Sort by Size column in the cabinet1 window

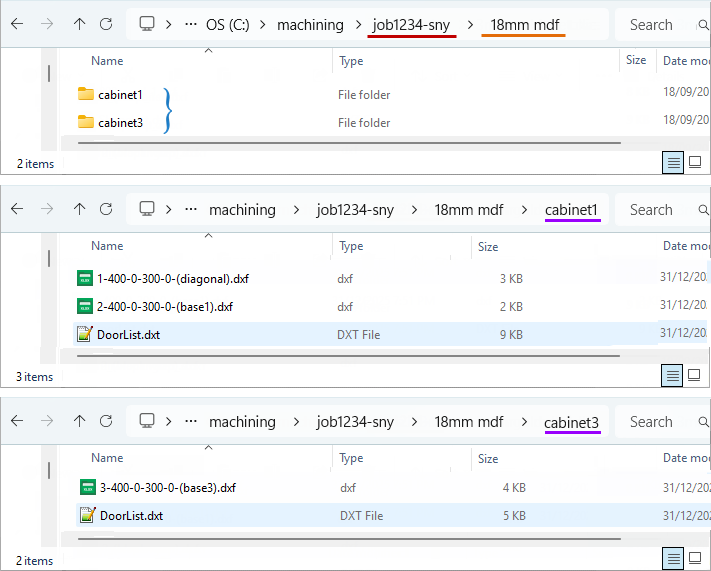coord(488,246)
